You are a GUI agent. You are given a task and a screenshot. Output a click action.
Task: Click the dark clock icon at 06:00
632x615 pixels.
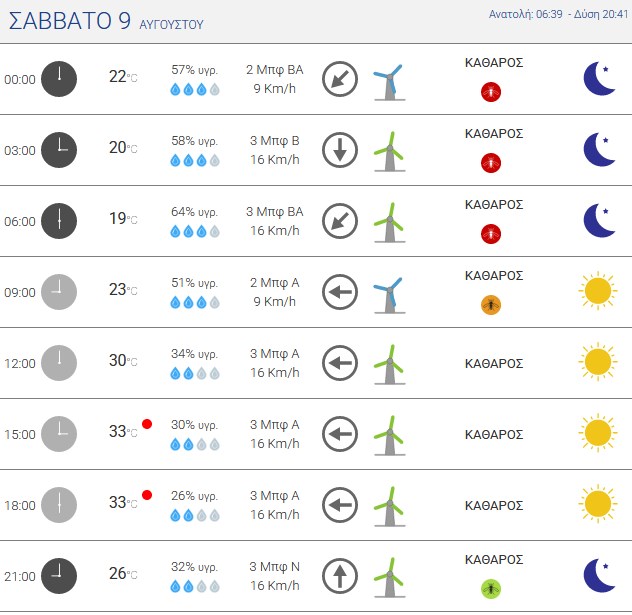click(x=59, y=221)
